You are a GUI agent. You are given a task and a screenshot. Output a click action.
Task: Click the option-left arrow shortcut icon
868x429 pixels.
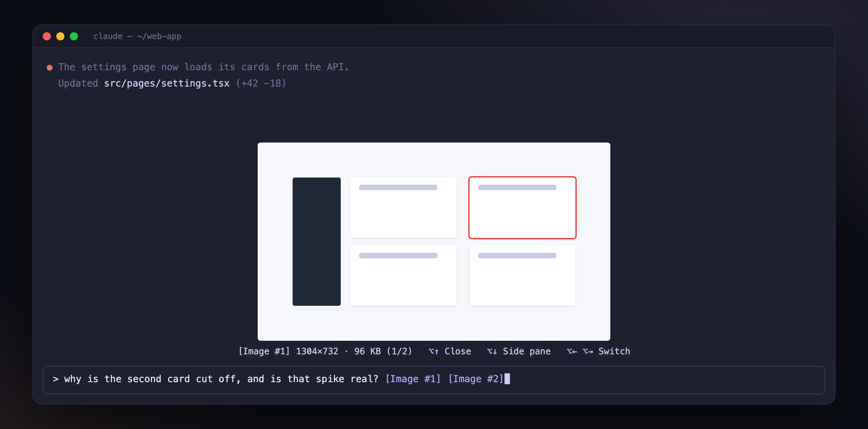coord(572,351)
